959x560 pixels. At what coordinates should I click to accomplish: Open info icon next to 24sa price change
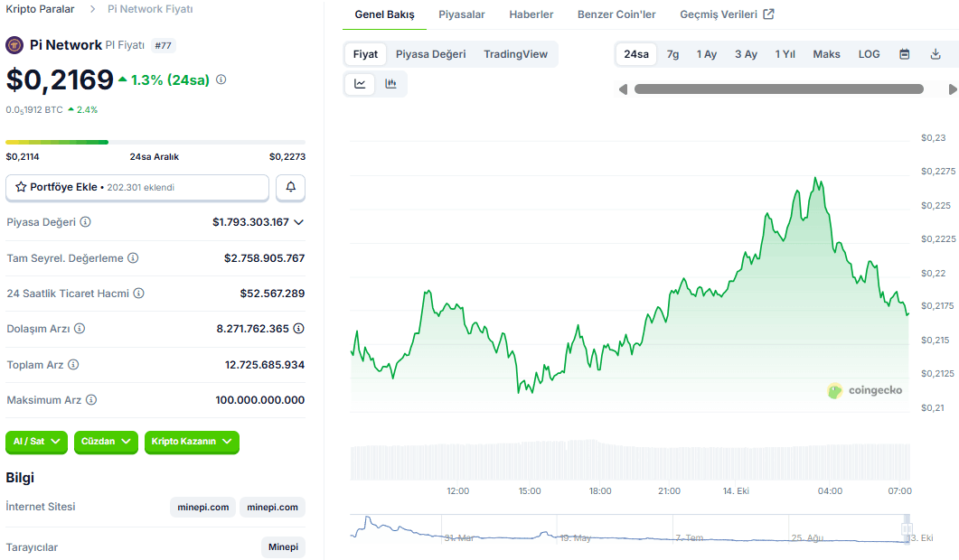pyautogui.click(x=221, y=79)
